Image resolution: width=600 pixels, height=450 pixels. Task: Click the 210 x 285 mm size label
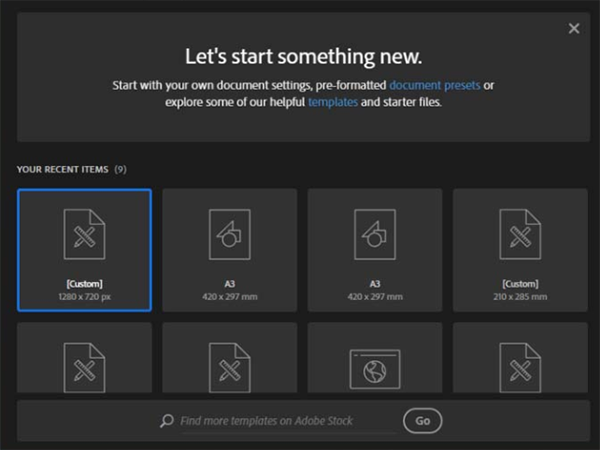click(520, 297)
